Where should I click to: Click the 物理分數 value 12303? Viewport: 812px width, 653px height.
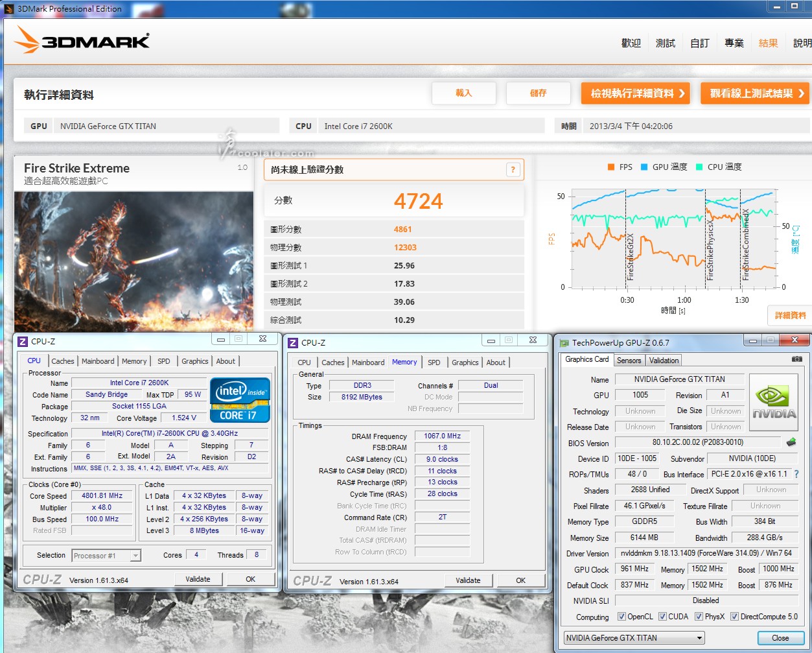tap(405, 248)
